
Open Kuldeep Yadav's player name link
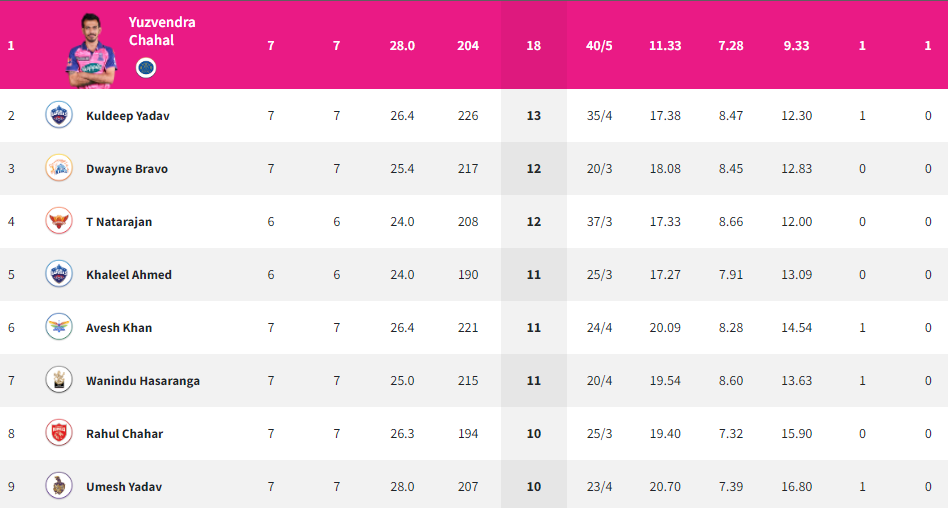point(128,116)
